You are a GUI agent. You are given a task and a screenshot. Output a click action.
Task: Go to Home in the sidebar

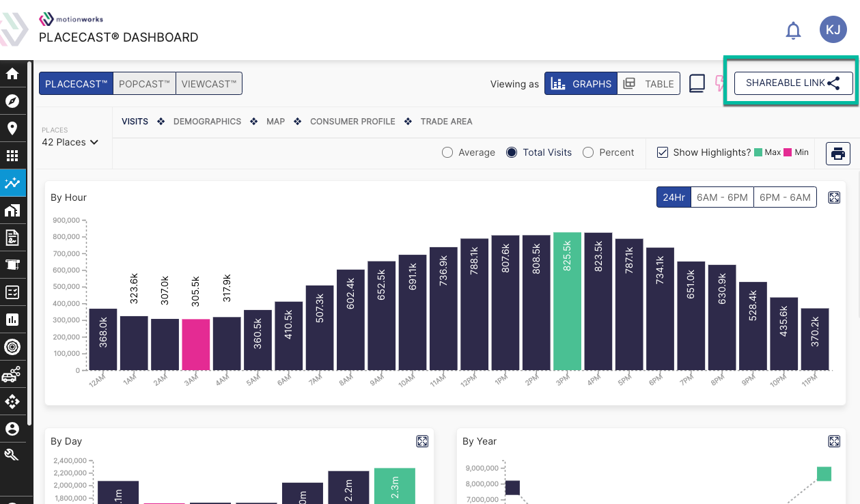pos(12,74)
